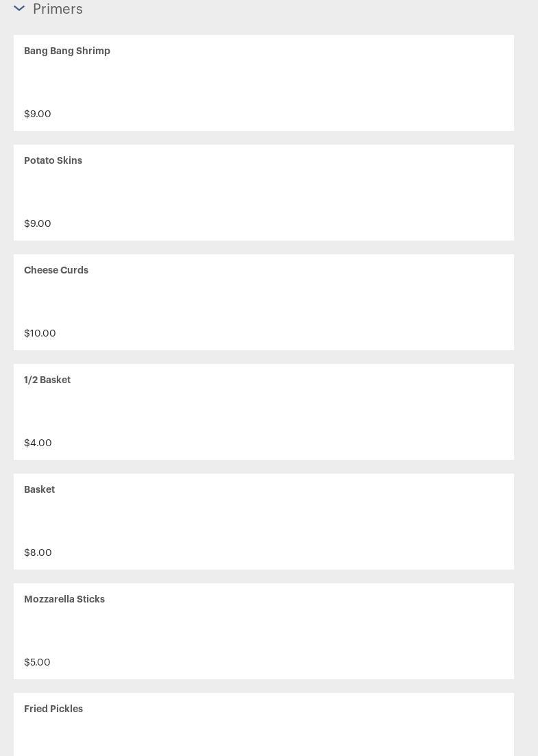The height and width of the screenshot is (756, 538).
Task: Click blank area in the Potato Skins card
Action: coord(289,193)
